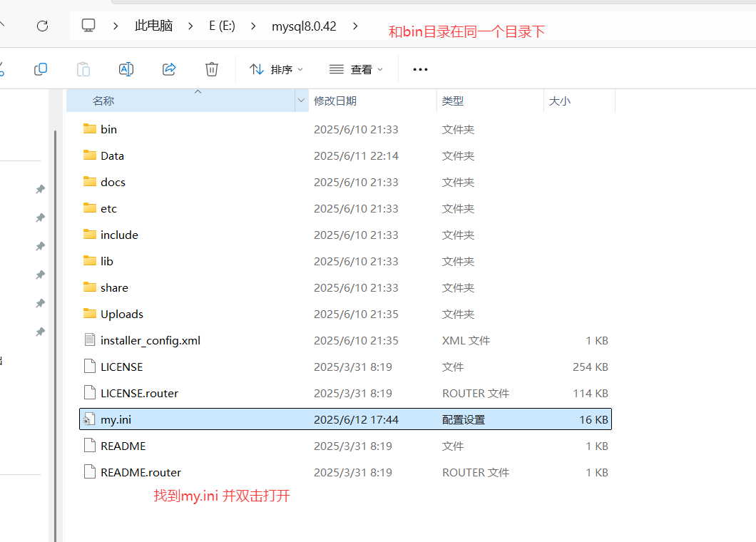This screenshot has height=542, width=756.
Task: Expand chevron after E (E:) in breadcrumb
Action: (254, 26)
